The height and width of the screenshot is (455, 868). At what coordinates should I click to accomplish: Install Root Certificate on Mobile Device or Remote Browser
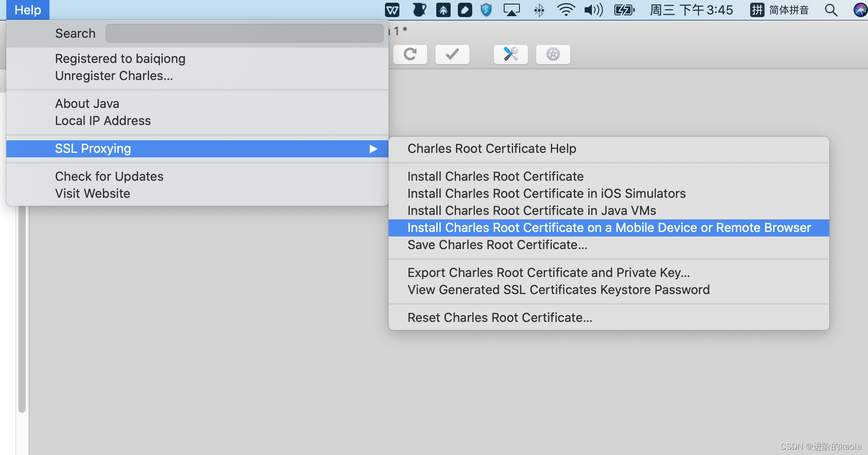click(x=609, y=228)
